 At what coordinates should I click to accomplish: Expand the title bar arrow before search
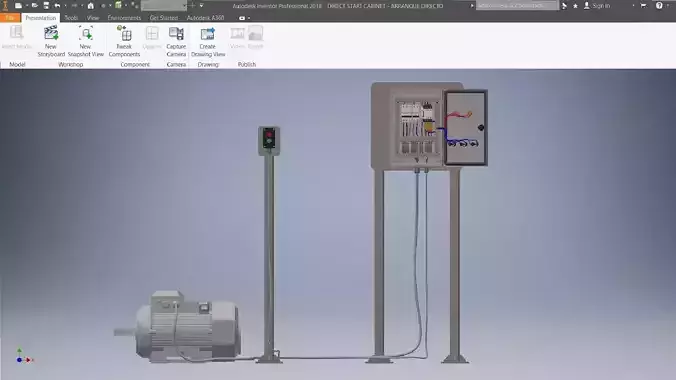(x=472, y=6)
